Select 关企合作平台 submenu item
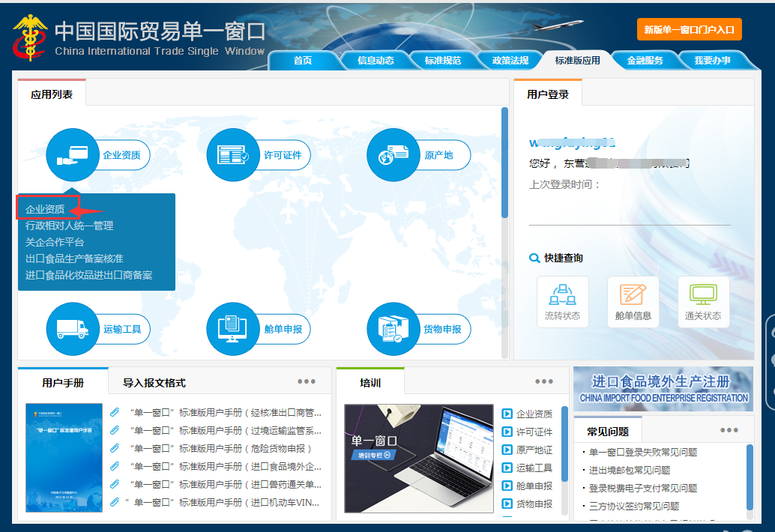Screen dimensions: 775x532 point(55,242)
